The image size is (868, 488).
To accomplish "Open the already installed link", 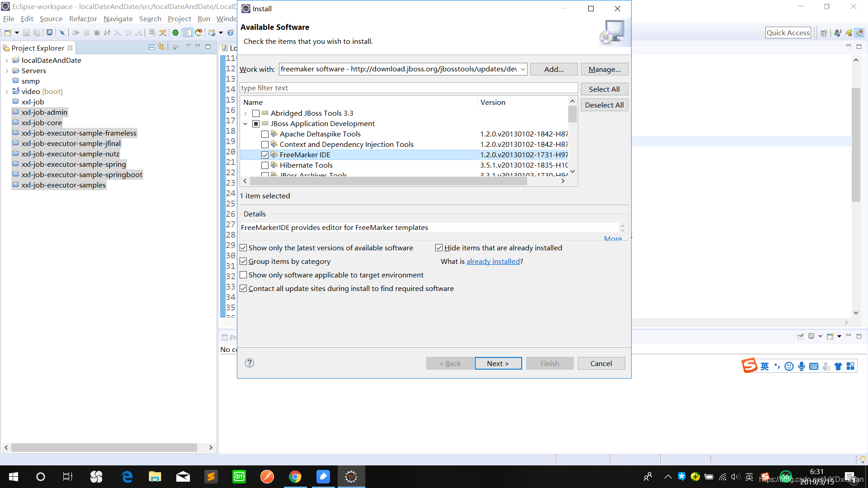I will pos(493,261).
